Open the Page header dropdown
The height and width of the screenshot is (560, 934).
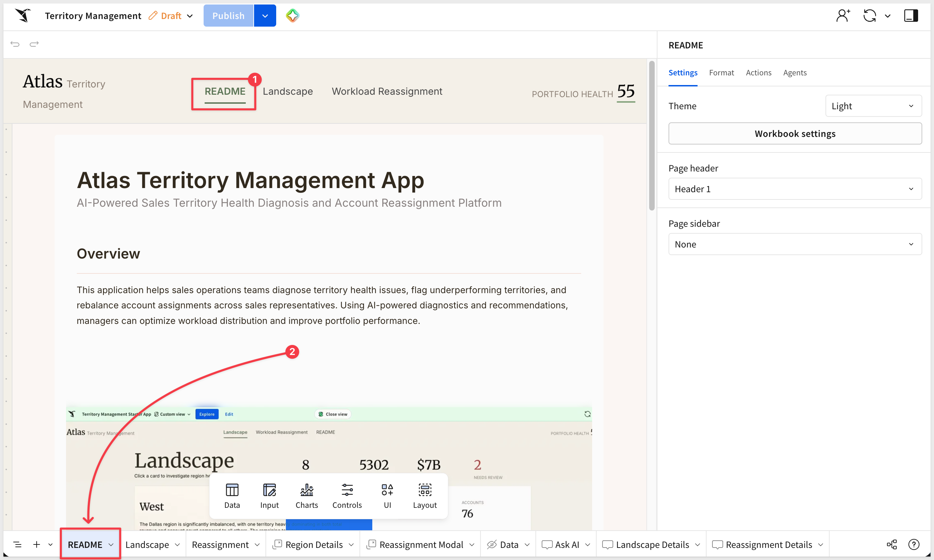pos(795,189)
